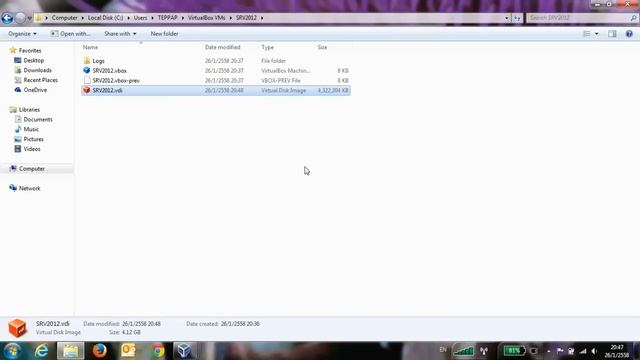Image resolution: width=640 pixels, height=360 pixels.
Task: Click Windows Explorer taskbar button
Action: [71, 351]
